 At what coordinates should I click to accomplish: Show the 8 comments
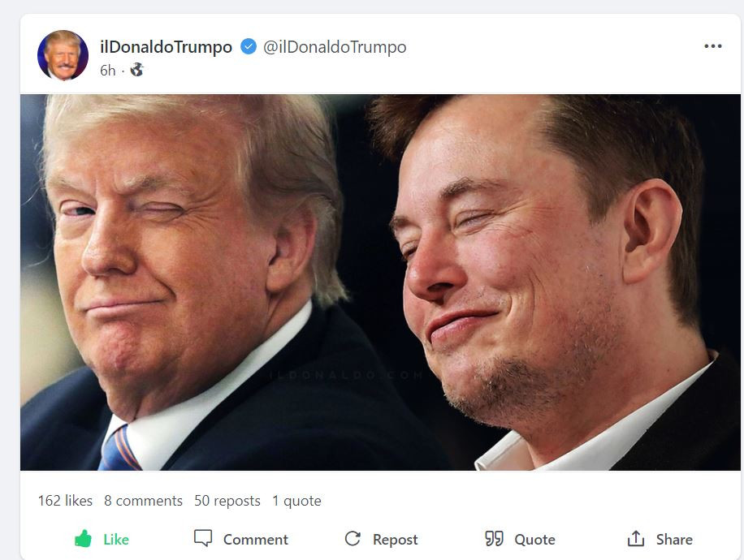(x=143, y=501)
